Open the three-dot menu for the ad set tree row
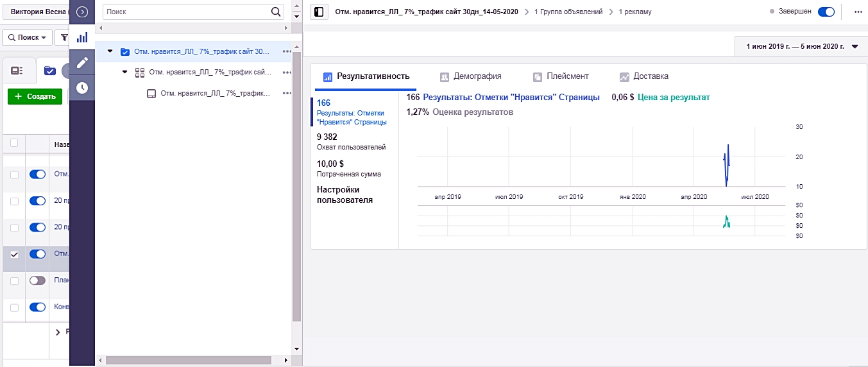The height and width of the screenshot is (367, 868). coord(287,73)
